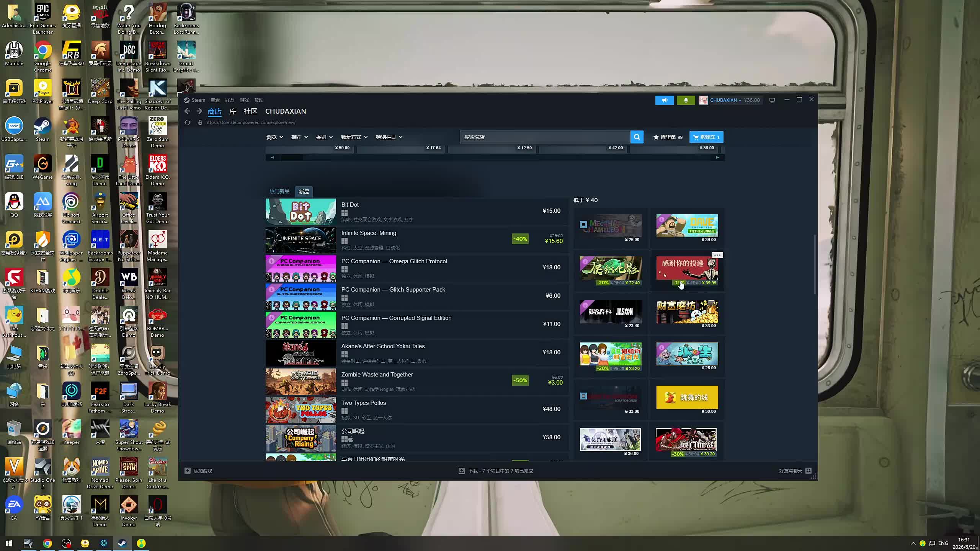Switch Steam to Big Picture mode icon

pos(772,100)
